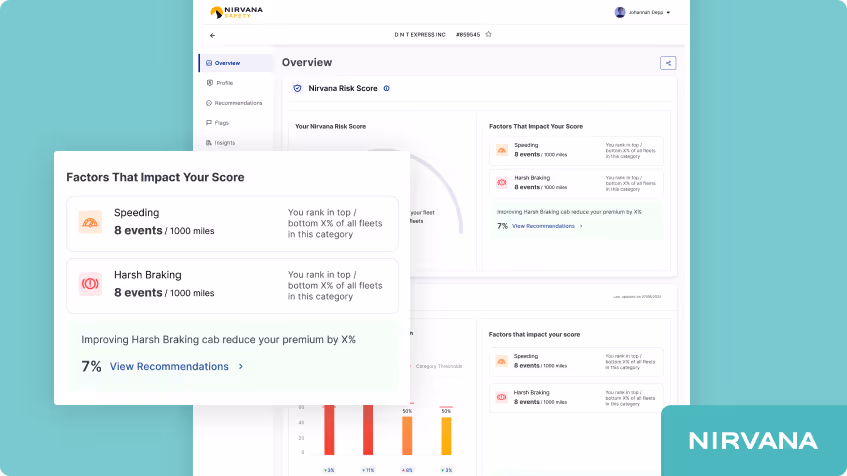Click the 'Nirvana Risk Score' section title
Image resolution: width=847 pixels, height=476 pixels.
coord(342,88)
